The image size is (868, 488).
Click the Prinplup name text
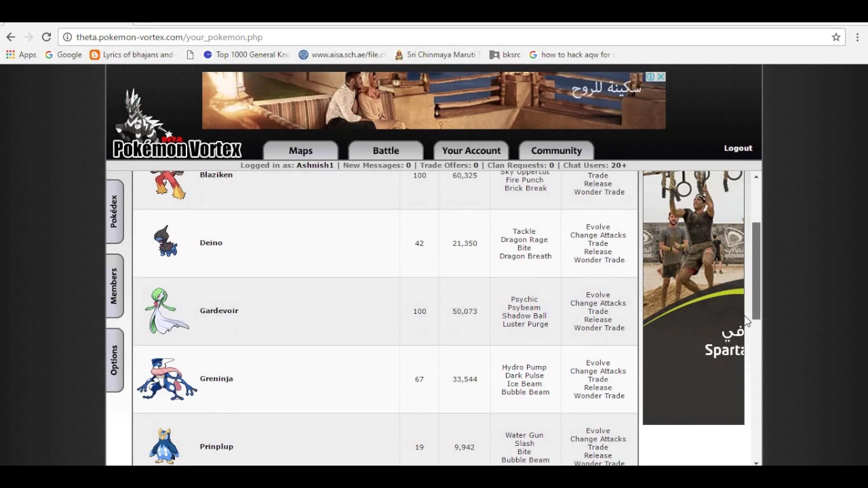pos(216,447)
